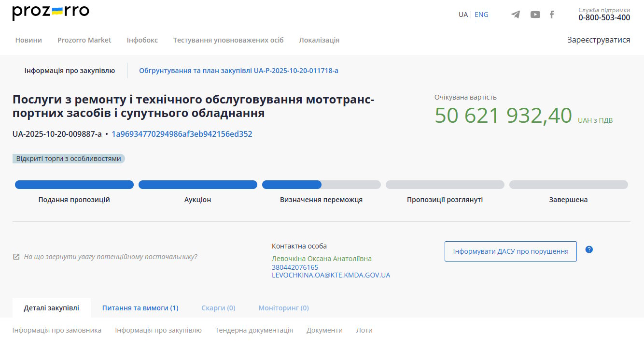
Task: Switch to Питання та вимоги (1) tab
Action: click(140, 308)
